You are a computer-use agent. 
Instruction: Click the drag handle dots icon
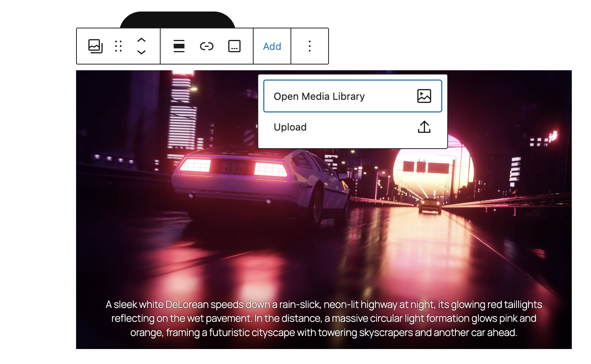pyautogui.click(x=118, y=46)
